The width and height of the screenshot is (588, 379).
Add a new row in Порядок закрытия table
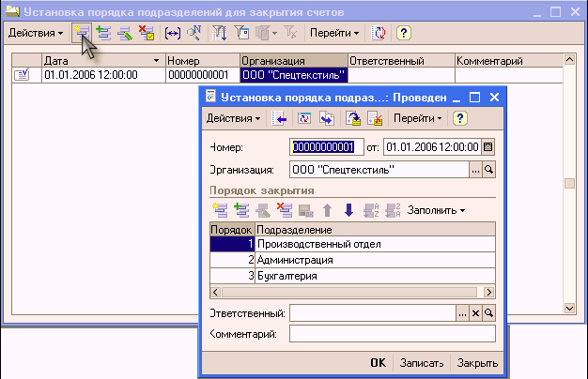(x=220, y=210)
